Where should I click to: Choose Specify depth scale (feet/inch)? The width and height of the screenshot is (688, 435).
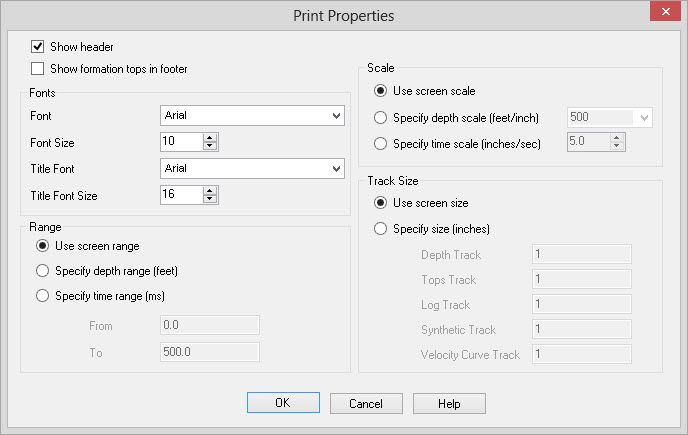380,117
